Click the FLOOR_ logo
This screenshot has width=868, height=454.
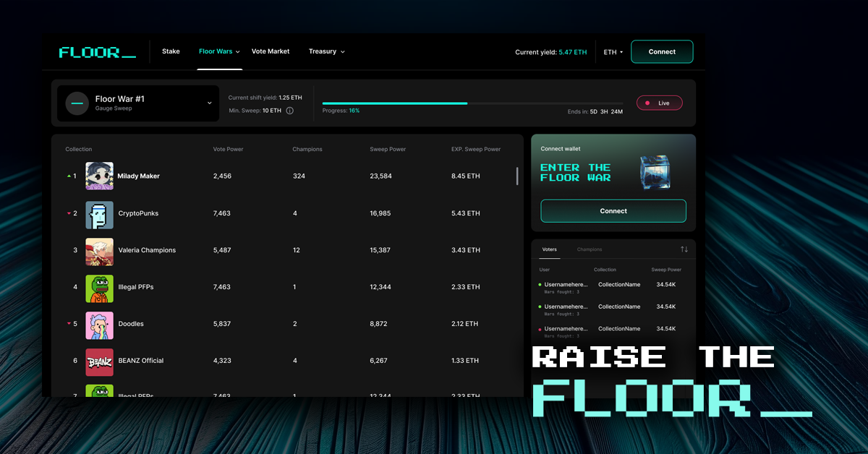point(97,52)
